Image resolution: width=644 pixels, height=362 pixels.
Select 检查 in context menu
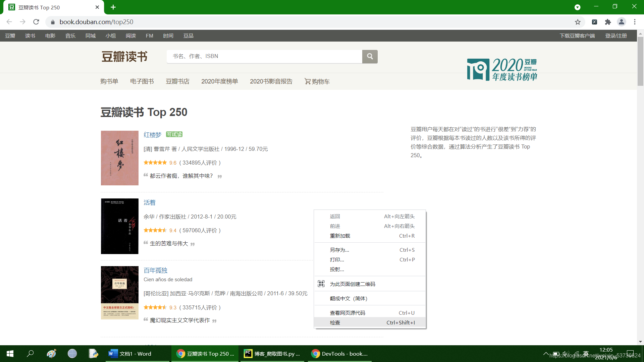click(370, 323)
